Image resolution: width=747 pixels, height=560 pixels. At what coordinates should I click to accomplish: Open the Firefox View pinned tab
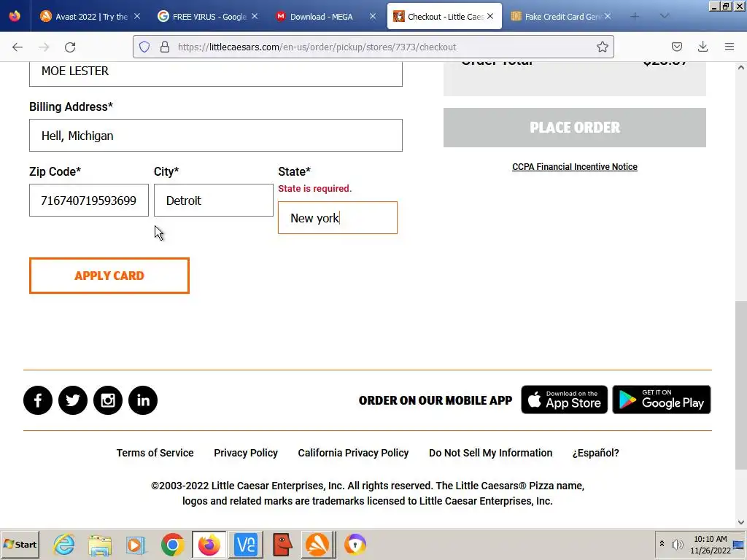15,16
